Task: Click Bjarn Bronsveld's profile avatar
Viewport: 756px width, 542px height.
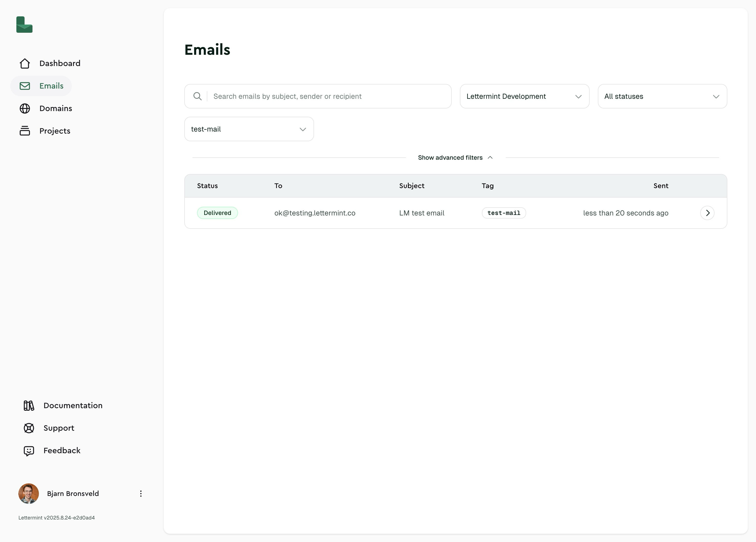Action: (29, 493)
